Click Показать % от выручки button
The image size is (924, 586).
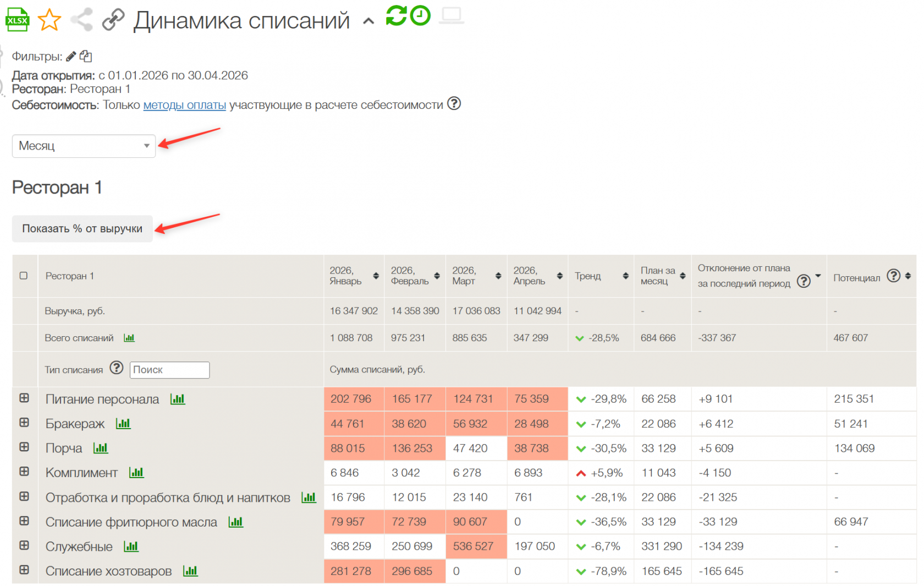point(82,228)
